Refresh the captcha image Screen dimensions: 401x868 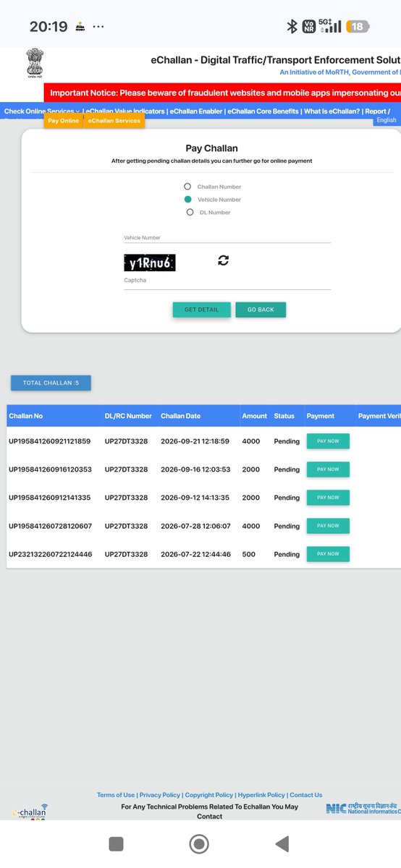coord(223,260)
